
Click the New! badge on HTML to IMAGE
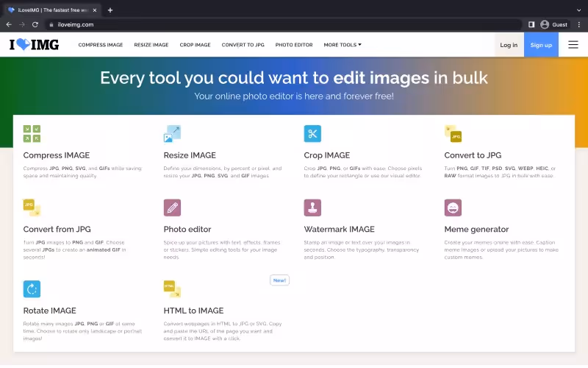(279, 280)
